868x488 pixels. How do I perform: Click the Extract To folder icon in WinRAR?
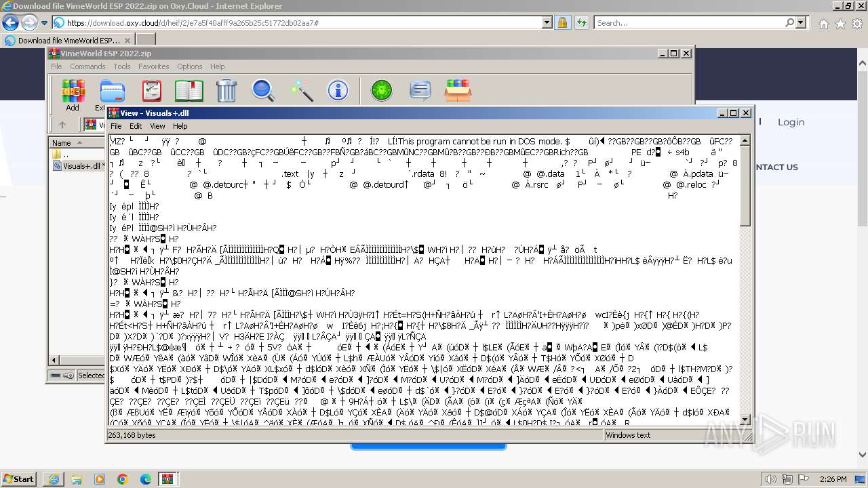tap(112, 91)
